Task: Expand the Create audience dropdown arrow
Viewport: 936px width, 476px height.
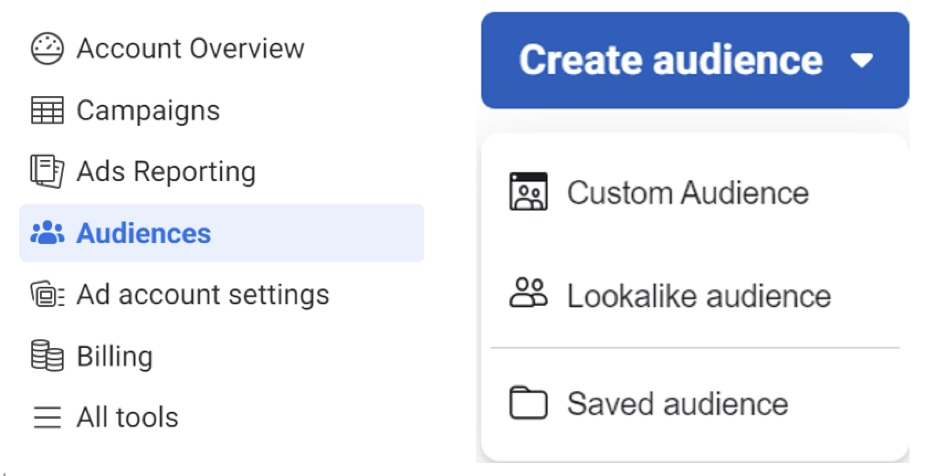Action: (861, 60)
